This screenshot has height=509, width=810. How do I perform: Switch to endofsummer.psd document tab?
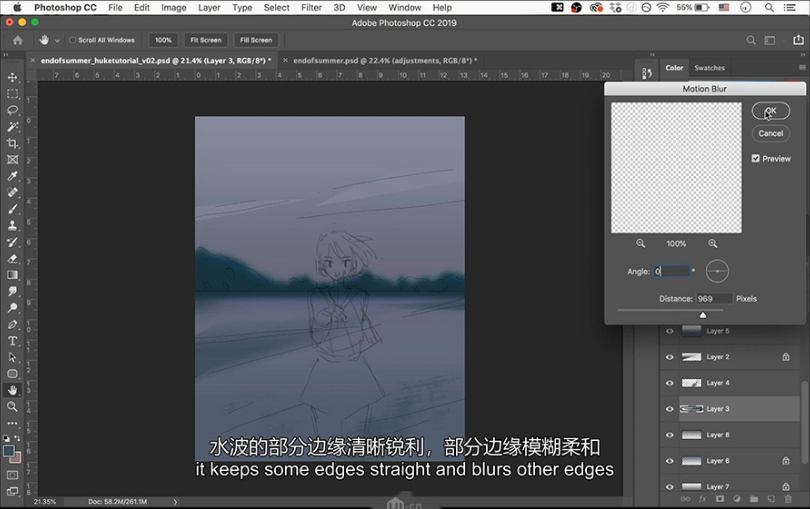[x=385, y=60]
